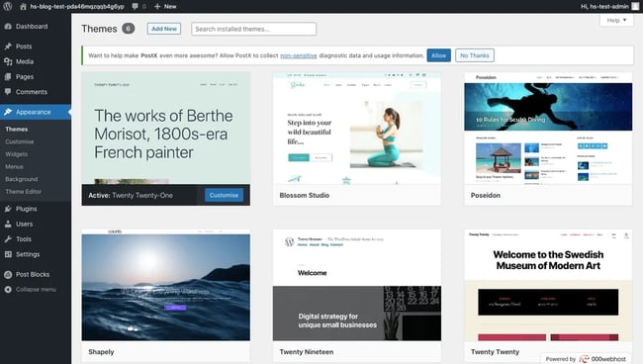
Task: Expand the Help dropdown tab
Action: (x=616, y=20)
